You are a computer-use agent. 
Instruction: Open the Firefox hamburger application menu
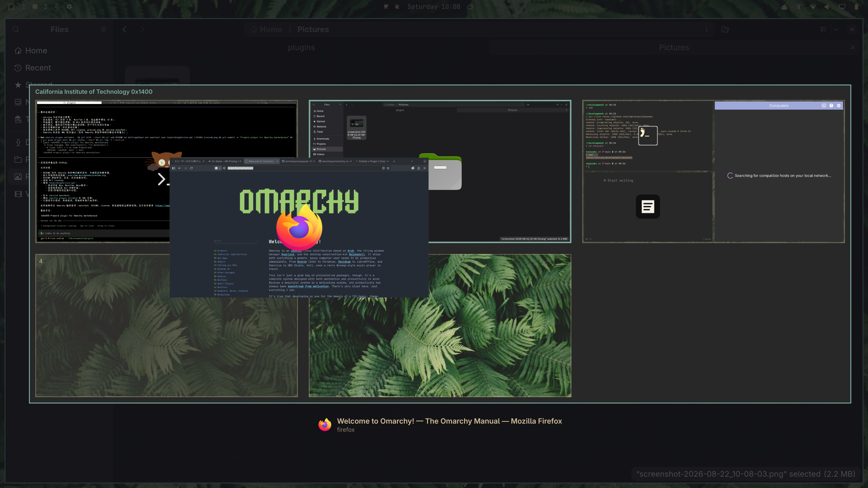point(425,168)
